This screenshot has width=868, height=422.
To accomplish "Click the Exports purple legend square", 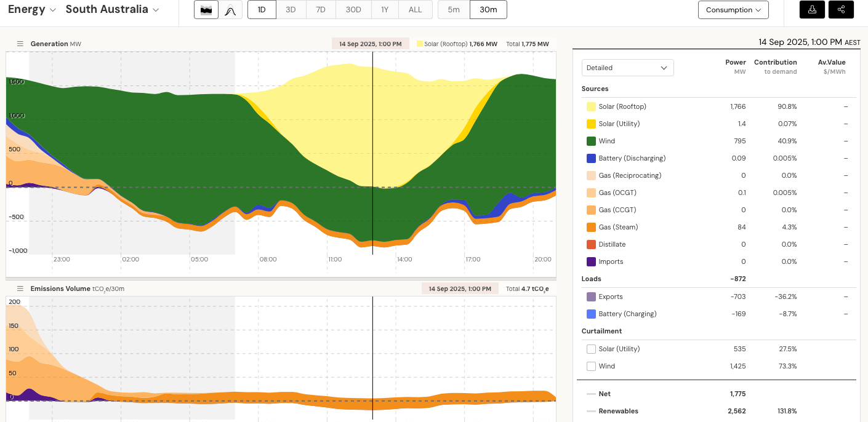I will [591, 297].
